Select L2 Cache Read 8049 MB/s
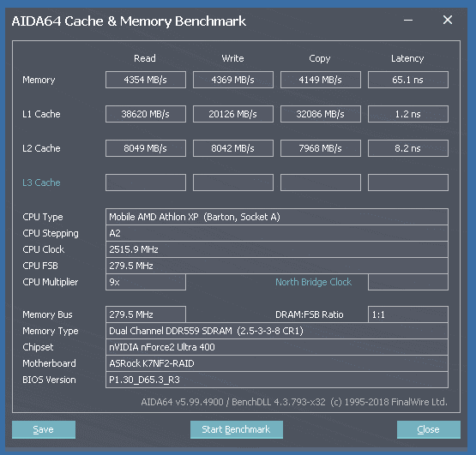 tap(146, 148)
